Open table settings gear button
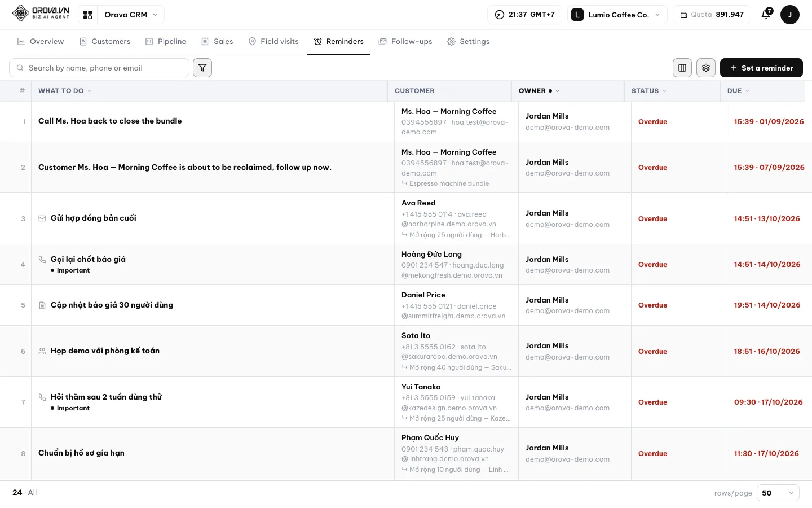Image resolution: width=812 pixels, height=508 pixels. click(706, 68)
